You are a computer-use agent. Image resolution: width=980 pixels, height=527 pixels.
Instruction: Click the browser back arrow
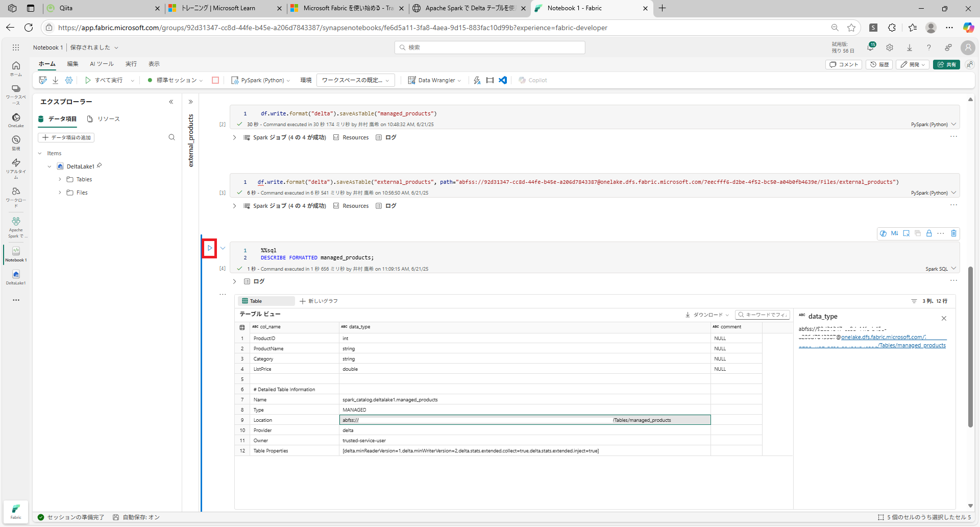coord(10,28)
